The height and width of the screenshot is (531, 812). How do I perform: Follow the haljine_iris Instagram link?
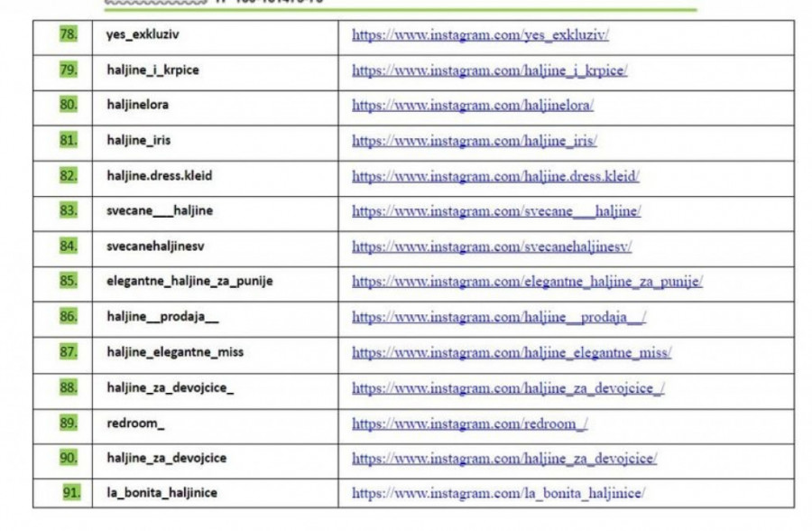pyautogui.click(x=474, y=141)
